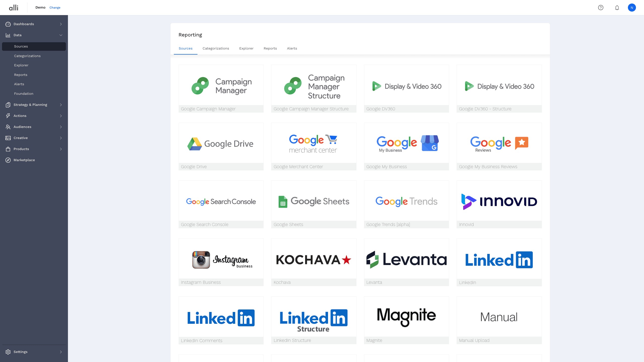This screenshot has width=644, height=362.
Task: Collapse the Data section chevron
Action: pyautogui.click(x=61, y=35)
